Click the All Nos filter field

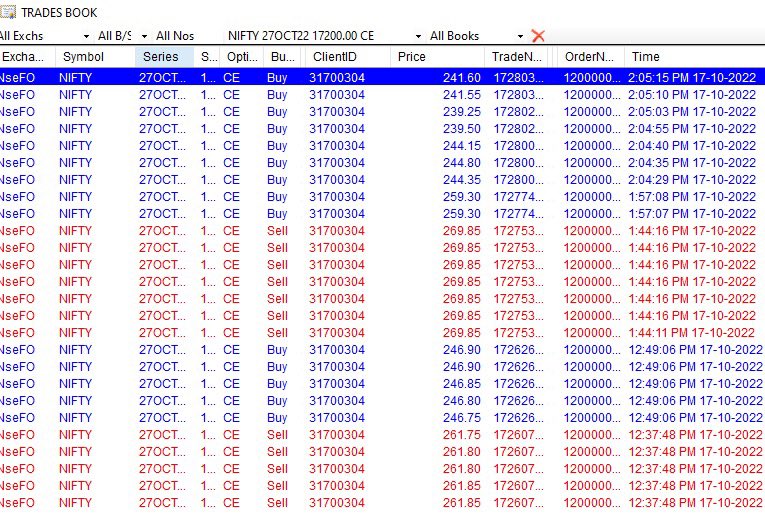(175, 36)
